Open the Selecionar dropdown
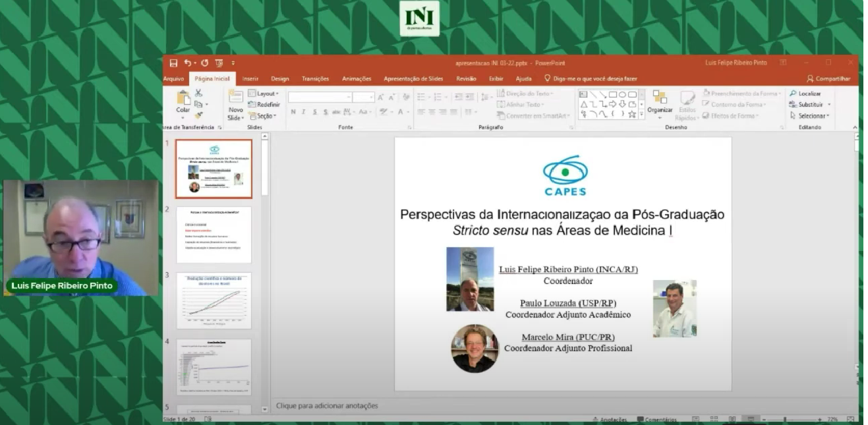Image resolution: width=868 pixels, height=425 pixels. coord(809,115)
